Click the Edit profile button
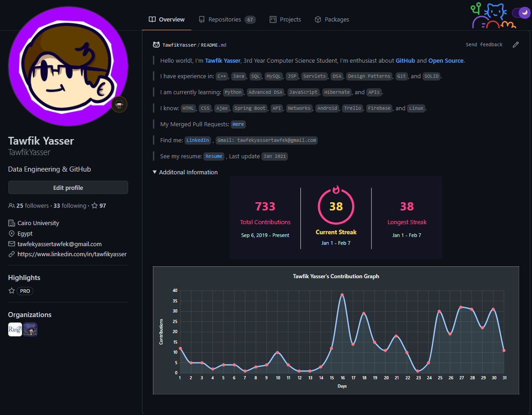The height and width of the screenshot is (415, 532). (x=68, y=187)
